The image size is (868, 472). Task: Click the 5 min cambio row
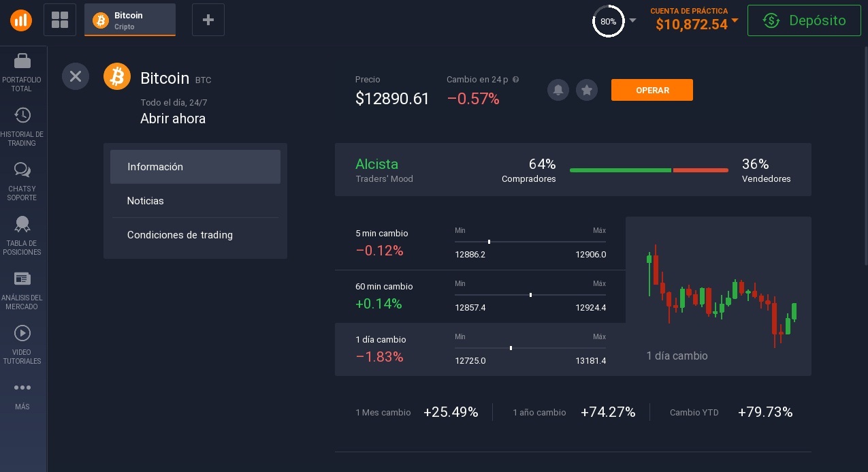point(480,243)
